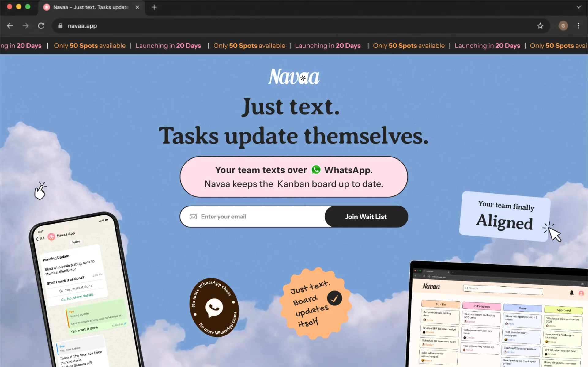The width and height of the screenshot is (588, 367).
Task: Tap No, show details in phone chat
Action: pyautogui.click(x=77, y=297)
